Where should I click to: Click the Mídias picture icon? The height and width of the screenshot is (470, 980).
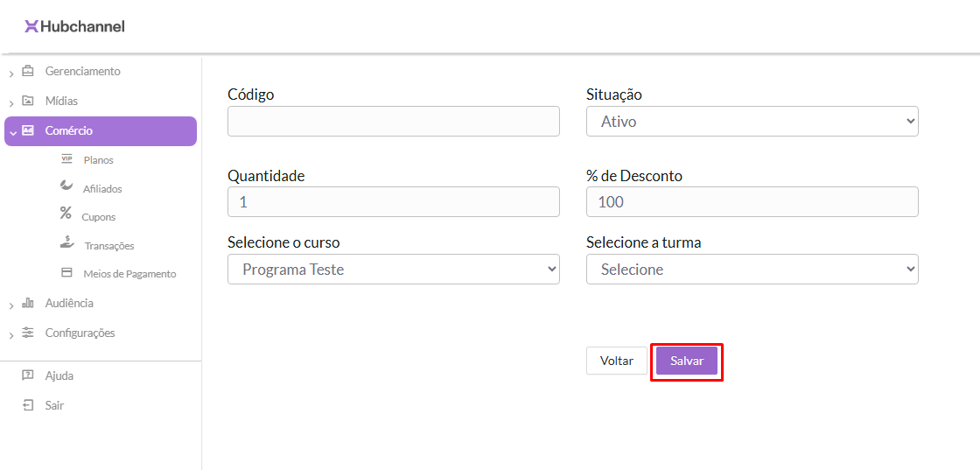tap(28, 101)
